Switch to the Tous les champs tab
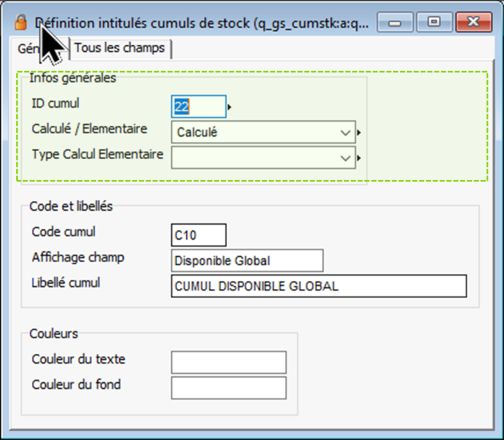This screenshot has height=440, width=504. click(x=119, y=48)
